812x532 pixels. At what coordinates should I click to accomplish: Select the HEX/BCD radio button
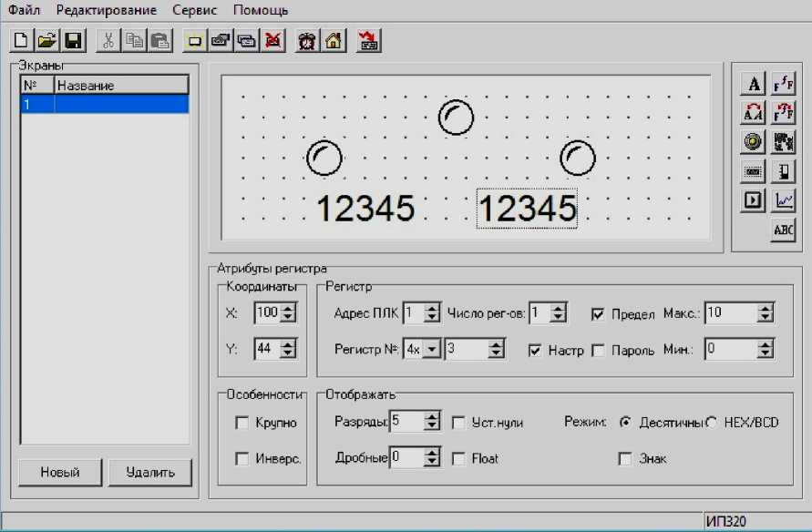click(x=712, y=423)
